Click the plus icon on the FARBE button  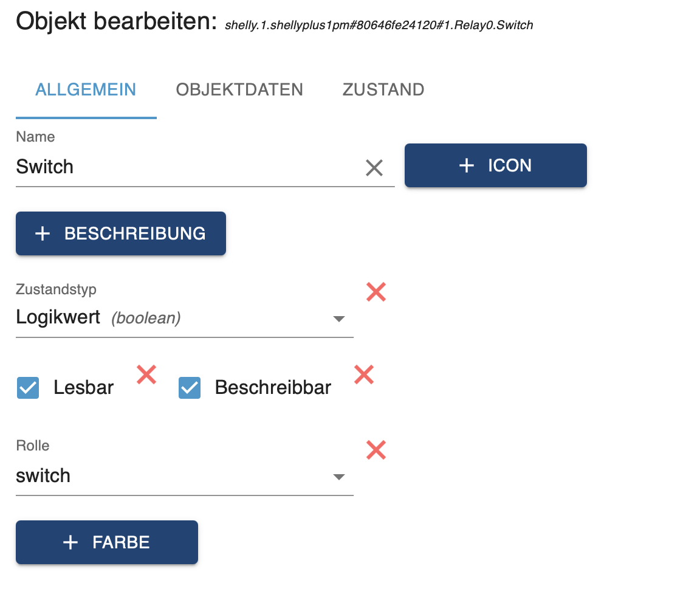[x=70, y=542]
